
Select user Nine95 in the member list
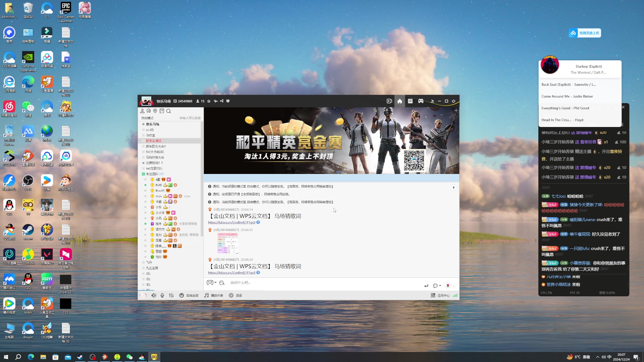(160, 190)
